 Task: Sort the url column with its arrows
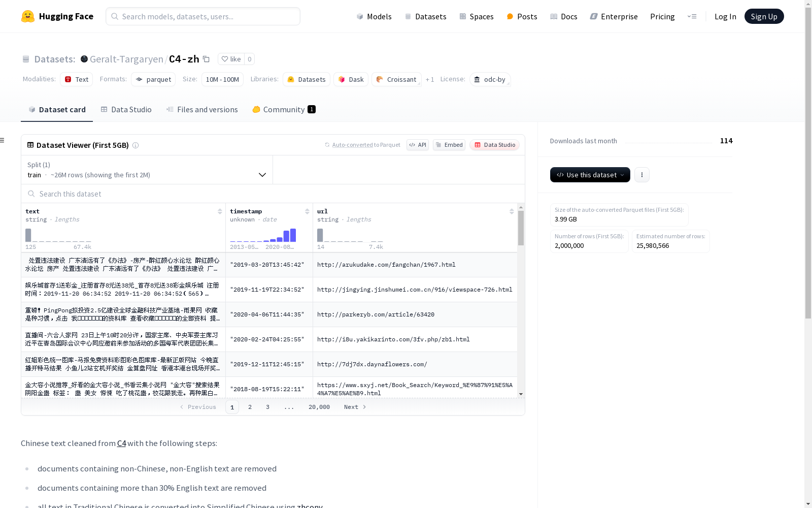pos(512,211)
